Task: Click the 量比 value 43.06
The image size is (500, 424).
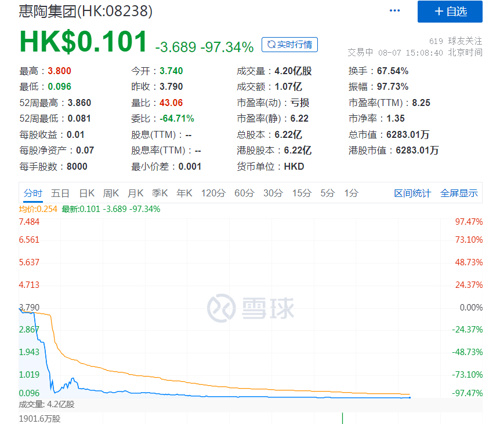Action: coord(171,103)
